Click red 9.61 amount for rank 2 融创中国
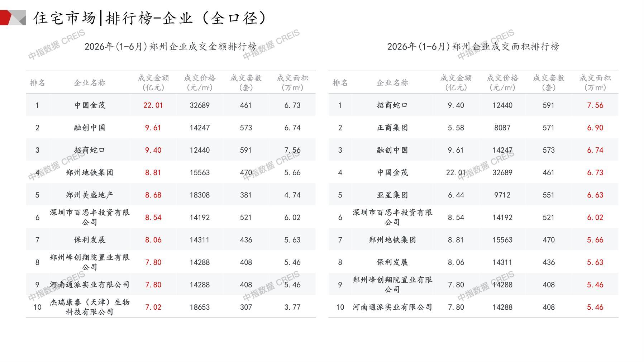 (x=153, y=128)
